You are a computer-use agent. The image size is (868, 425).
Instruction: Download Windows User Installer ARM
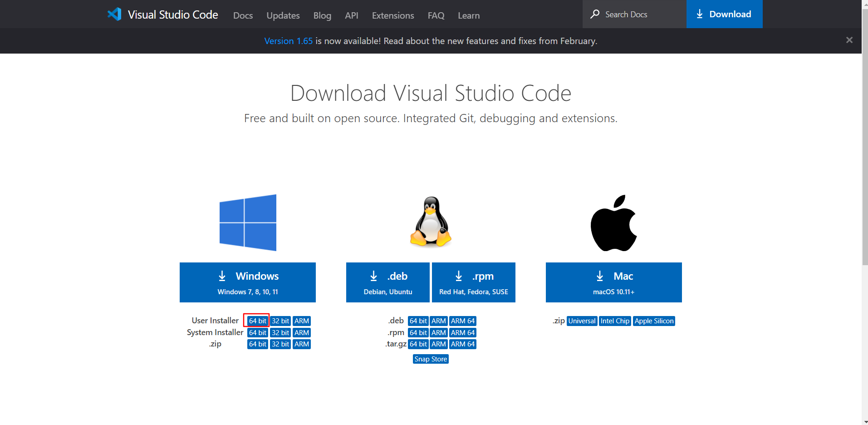[x=302, y=321]
